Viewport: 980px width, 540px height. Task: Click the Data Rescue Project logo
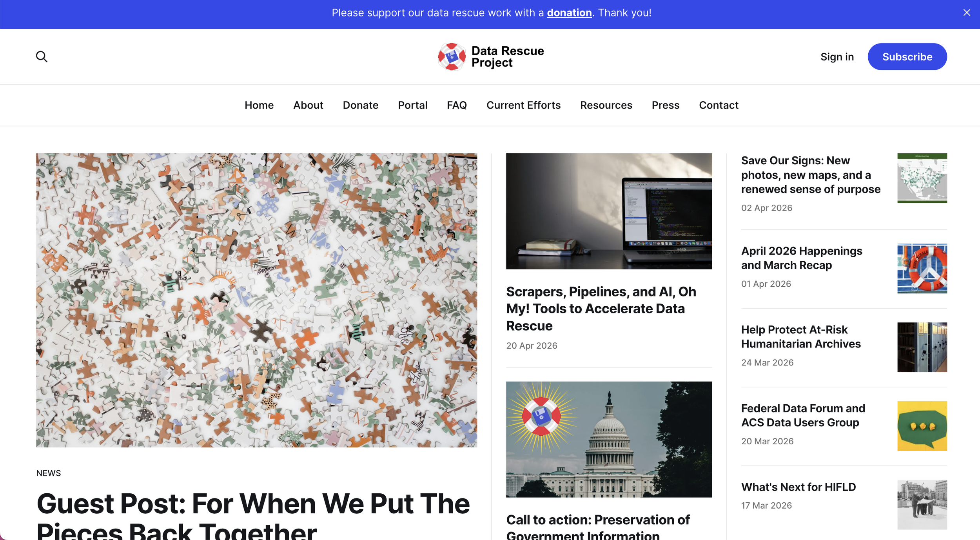click(491, 56)
